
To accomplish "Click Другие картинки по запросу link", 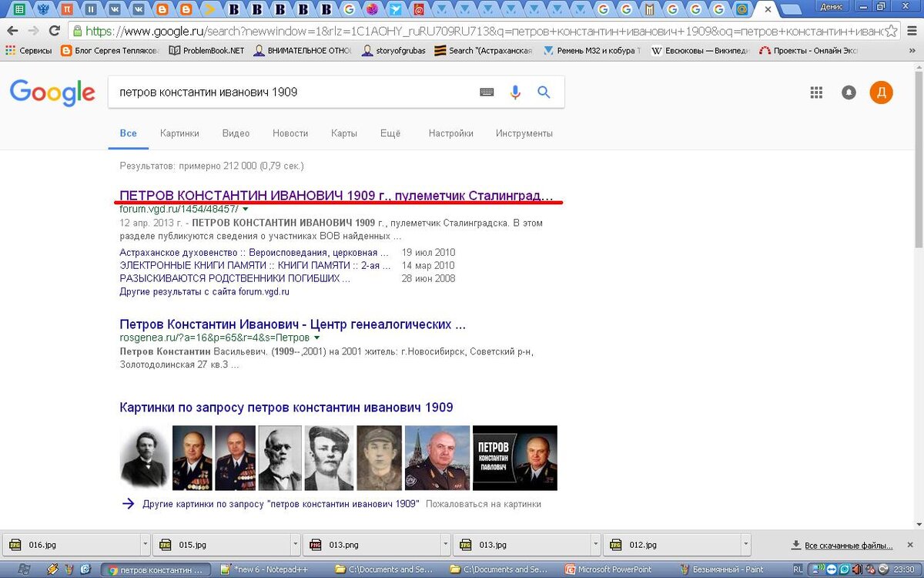I will [x=280, y=504].
